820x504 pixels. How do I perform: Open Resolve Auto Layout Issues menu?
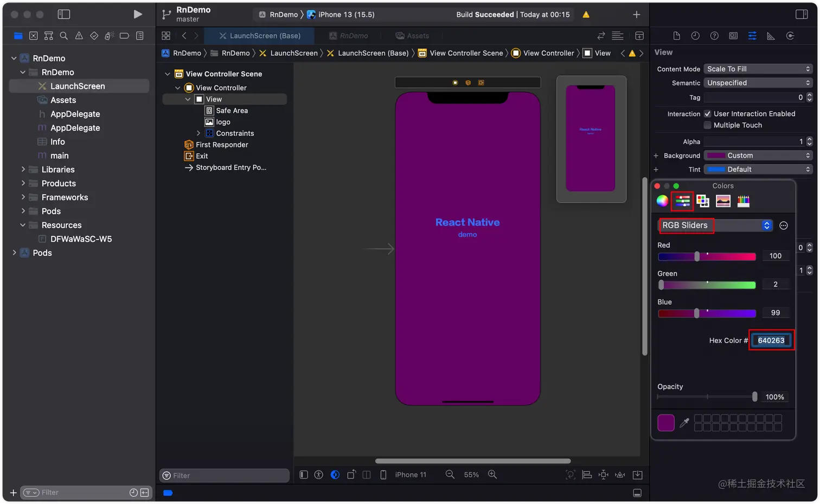tap(620, 475)
